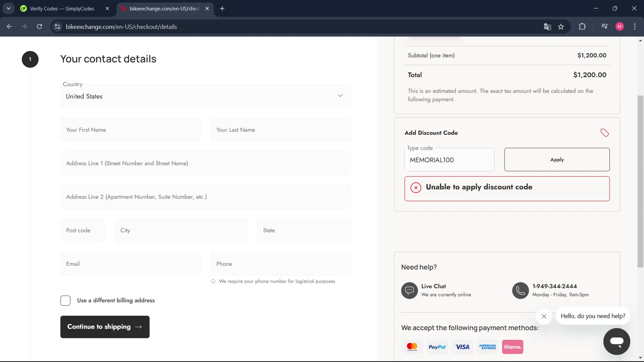Screen dimensions: 644x362
Task: Reload the current page
Action: (39, 27)
